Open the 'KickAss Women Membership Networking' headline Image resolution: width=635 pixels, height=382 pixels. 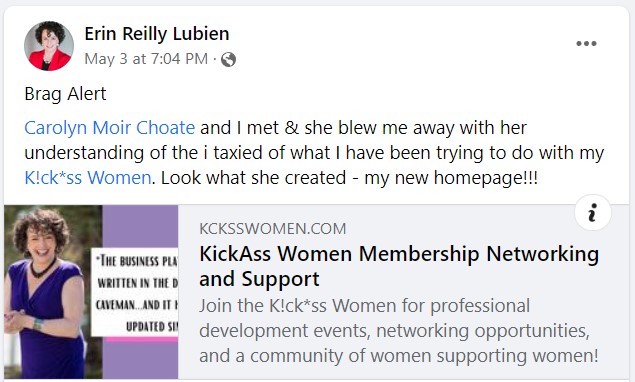click(x=399, y=254)
